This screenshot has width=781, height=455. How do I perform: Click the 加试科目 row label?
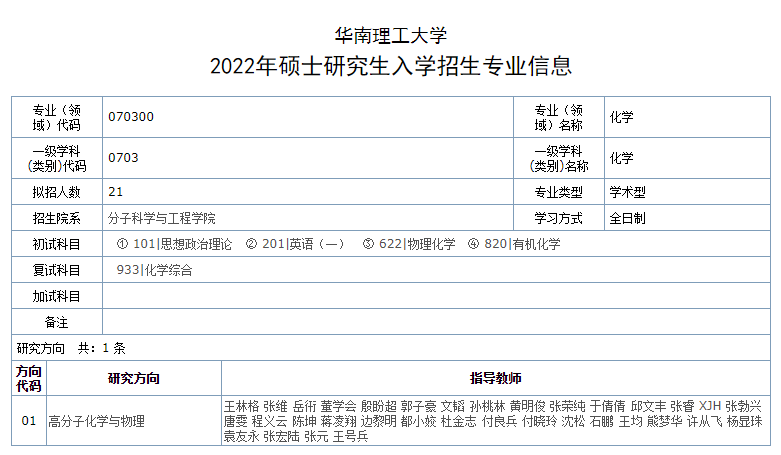56,297
